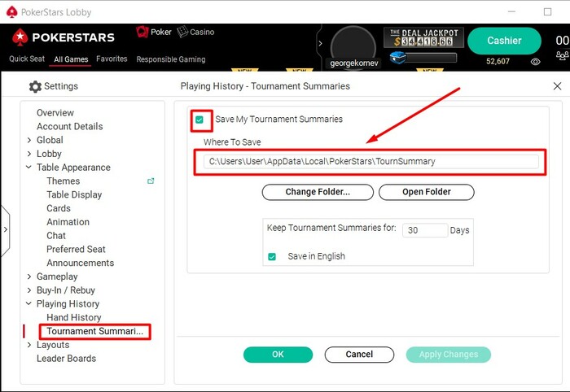Viewport: 570px width, 392px height.
Task: Click the 52,607 balance amount
Action: 498,61
